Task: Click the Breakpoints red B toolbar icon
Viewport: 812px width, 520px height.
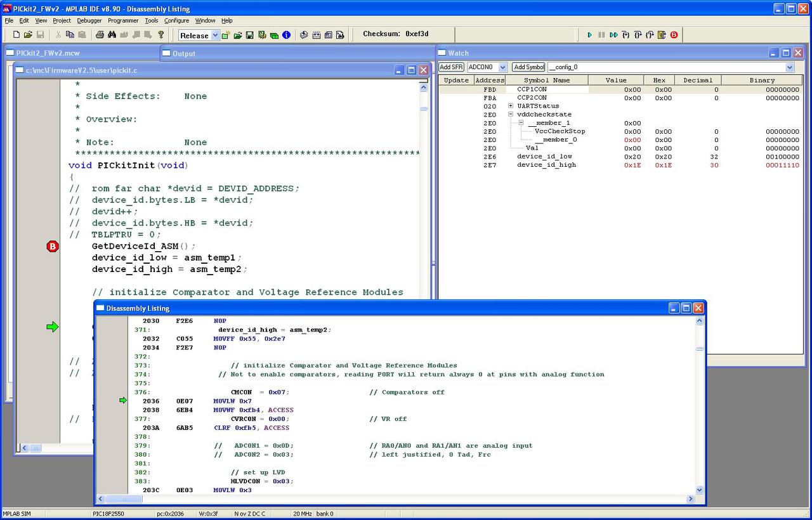Action: (674, 35)
